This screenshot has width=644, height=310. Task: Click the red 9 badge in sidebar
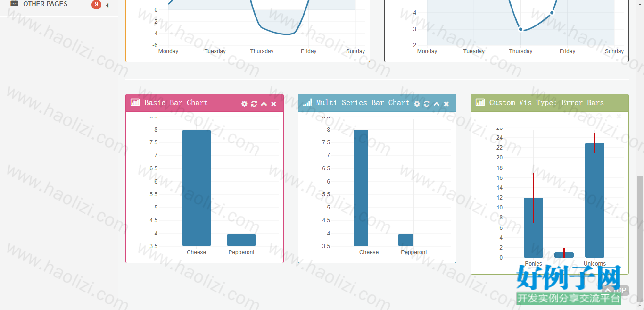(x=96, y=4)
